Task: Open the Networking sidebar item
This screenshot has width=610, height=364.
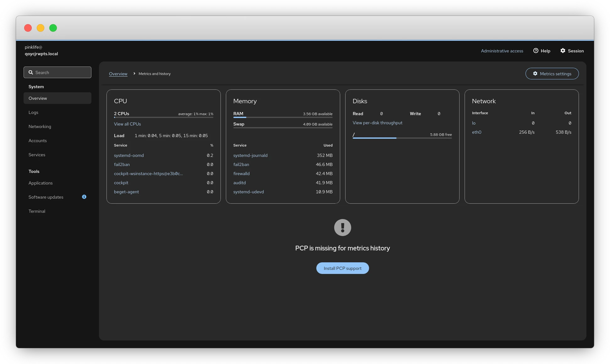Action: click(40, 126)
